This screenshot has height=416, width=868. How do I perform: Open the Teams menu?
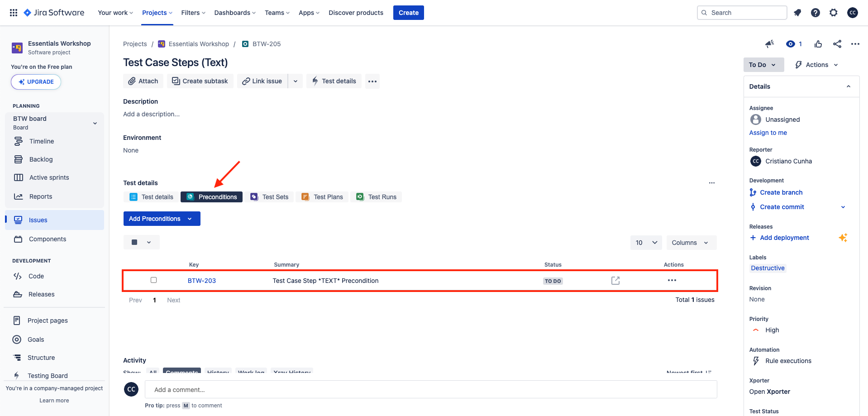(277, 13)
